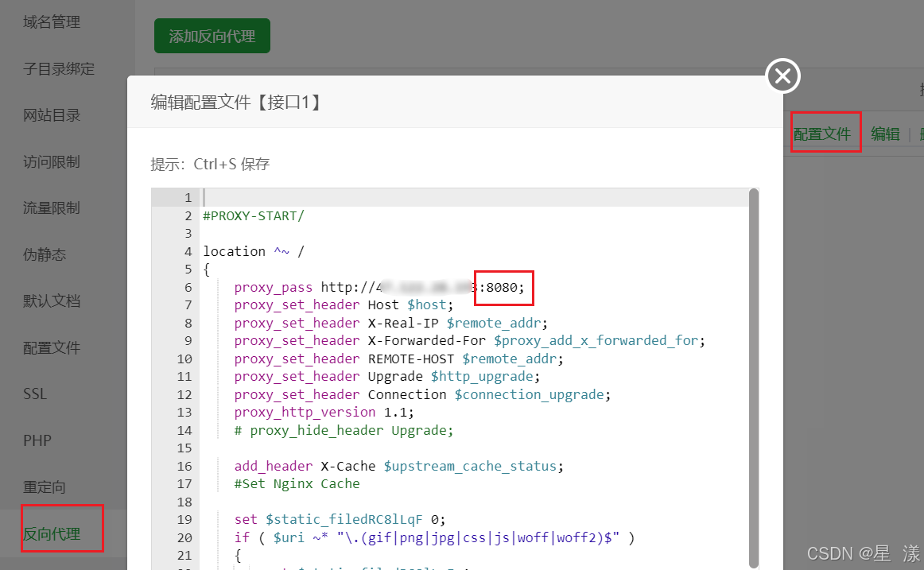Click the opening brace on line 5

pos(206,269)
